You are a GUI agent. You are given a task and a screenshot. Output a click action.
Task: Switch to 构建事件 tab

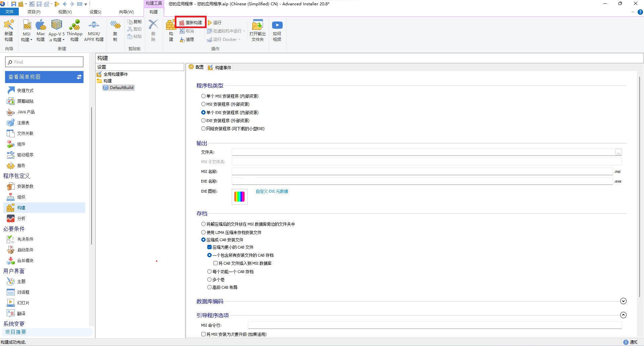[x=220, y=67]
